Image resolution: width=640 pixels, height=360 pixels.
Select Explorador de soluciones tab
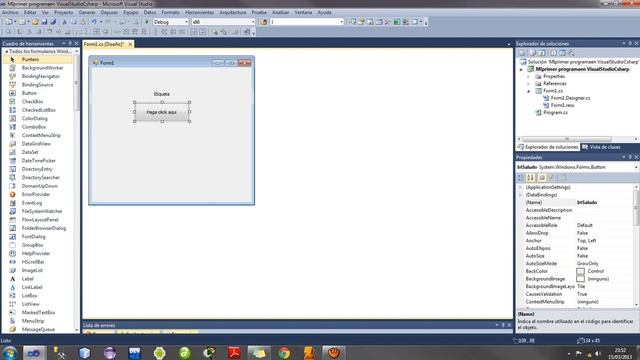pyautogui.click(x=548, y=147)
